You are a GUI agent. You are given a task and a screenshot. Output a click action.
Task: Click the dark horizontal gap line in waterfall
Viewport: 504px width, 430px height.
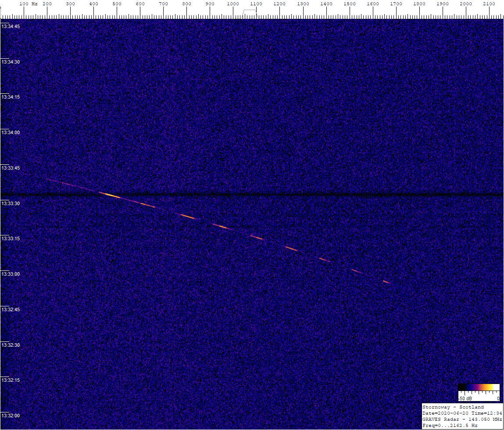click(x=252, y=194)
